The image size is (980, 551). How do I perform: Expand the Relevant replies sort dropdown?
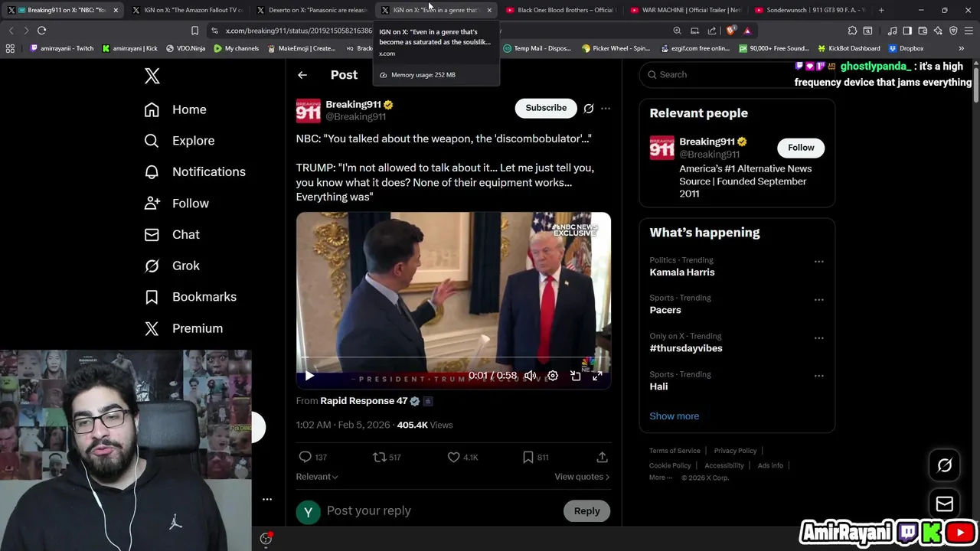(x=317, y=477)
